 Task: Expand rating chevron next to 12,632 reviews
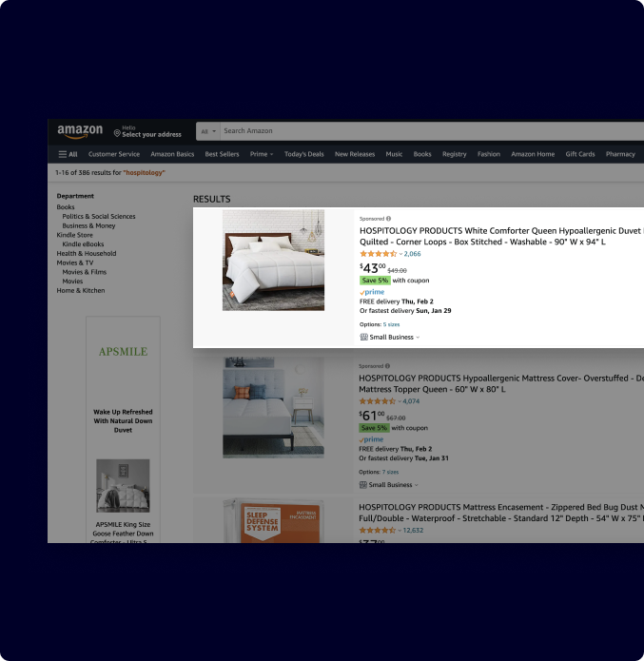[400, 531]
